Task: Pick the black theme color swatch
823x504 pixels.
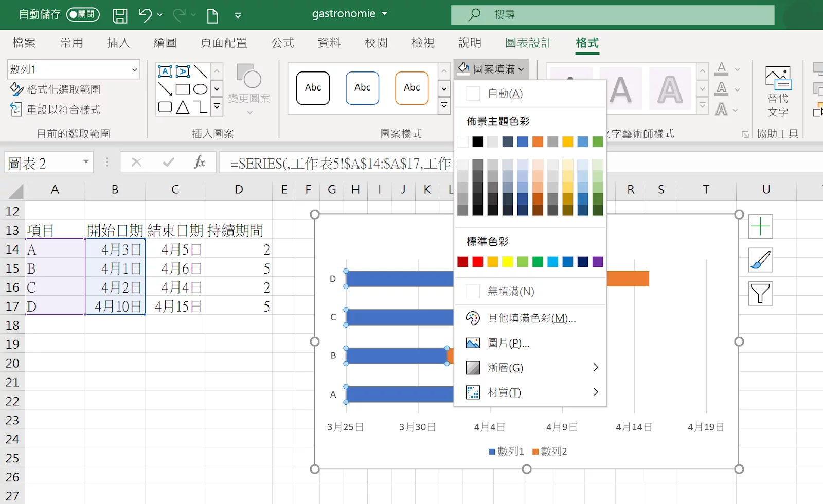Action: [x=478, y=141]
